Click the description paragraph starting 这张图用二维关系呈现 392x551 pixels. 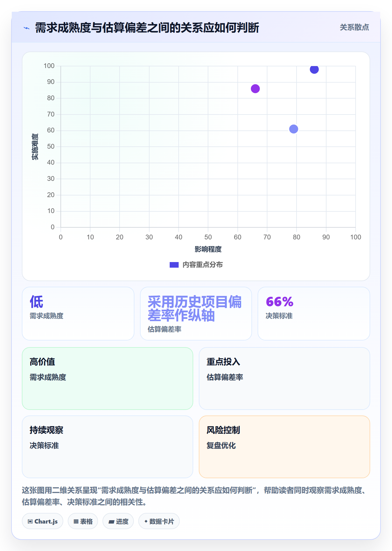[x=195, y=496]
